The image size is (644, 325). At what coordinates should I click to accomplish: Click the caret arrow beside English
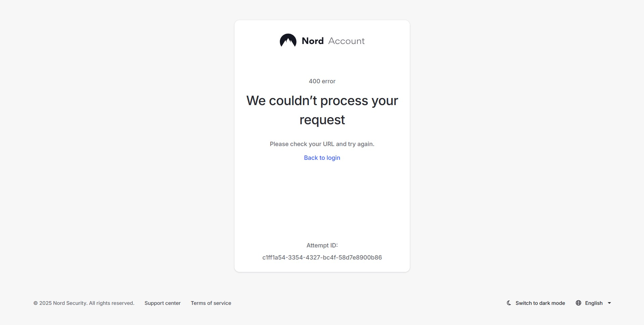pos(609,303)
